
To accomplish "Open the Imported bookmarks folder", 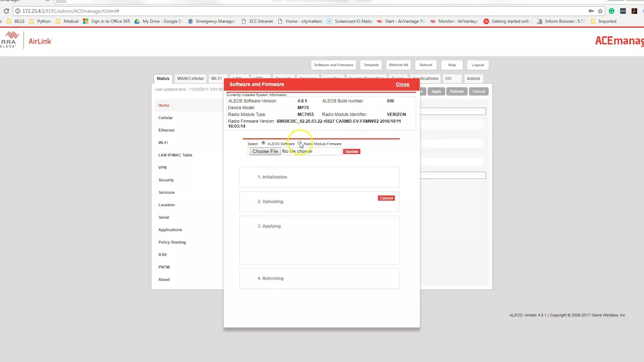I will (x=603, y=22).
